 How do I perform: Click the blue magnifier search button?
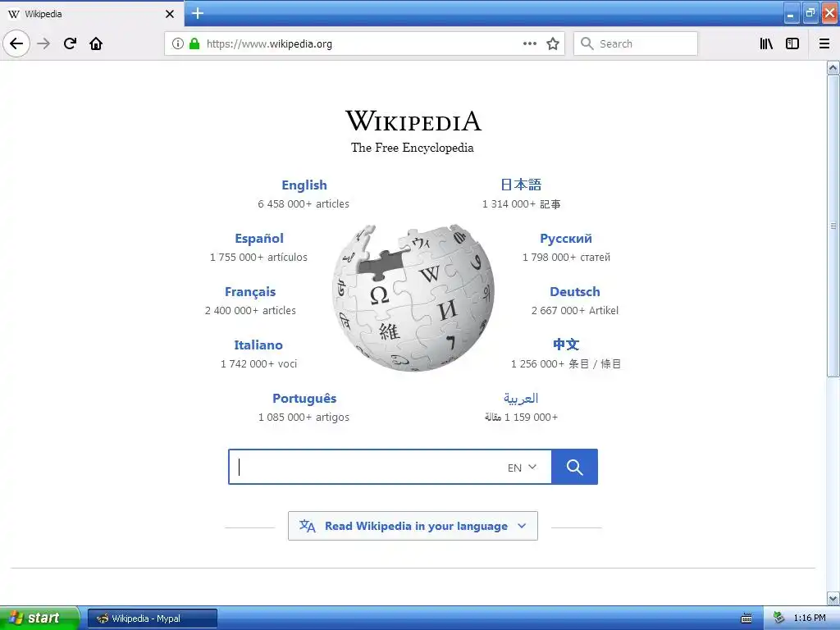[574, 467]
